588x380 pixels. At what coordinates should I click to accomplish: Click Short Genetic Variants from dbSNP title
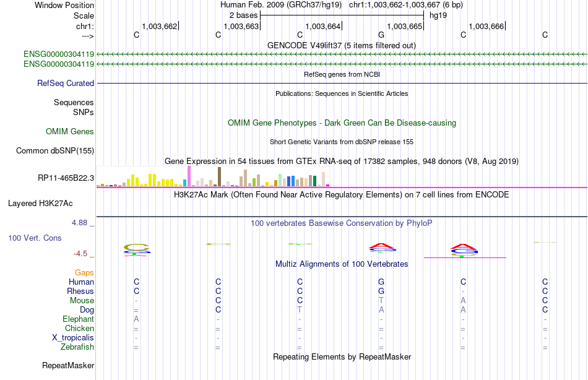342,142
